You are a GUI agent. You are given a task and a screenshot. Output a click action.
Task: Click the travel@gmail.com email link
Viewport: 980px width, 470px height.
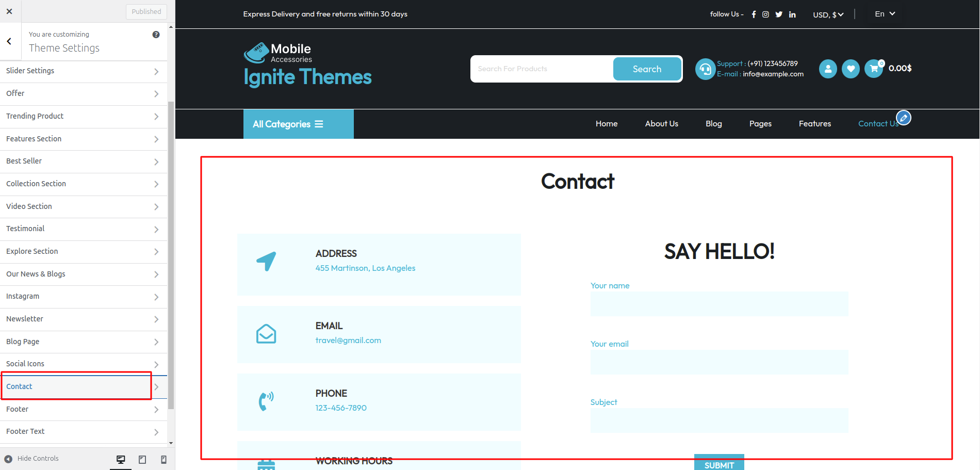pyautogui.click(x=348, y=341)
